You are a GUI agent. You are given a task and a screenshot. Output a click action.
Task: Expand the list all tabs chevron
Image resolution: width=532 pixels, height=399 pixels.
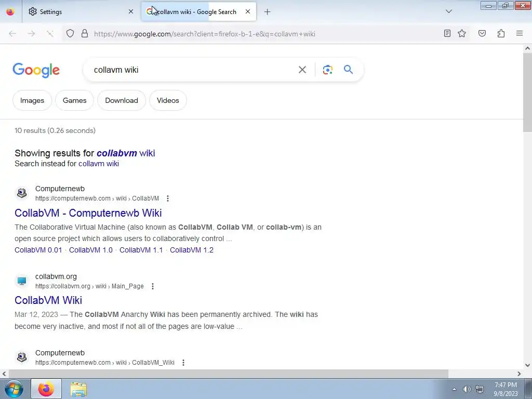(448, 11)
